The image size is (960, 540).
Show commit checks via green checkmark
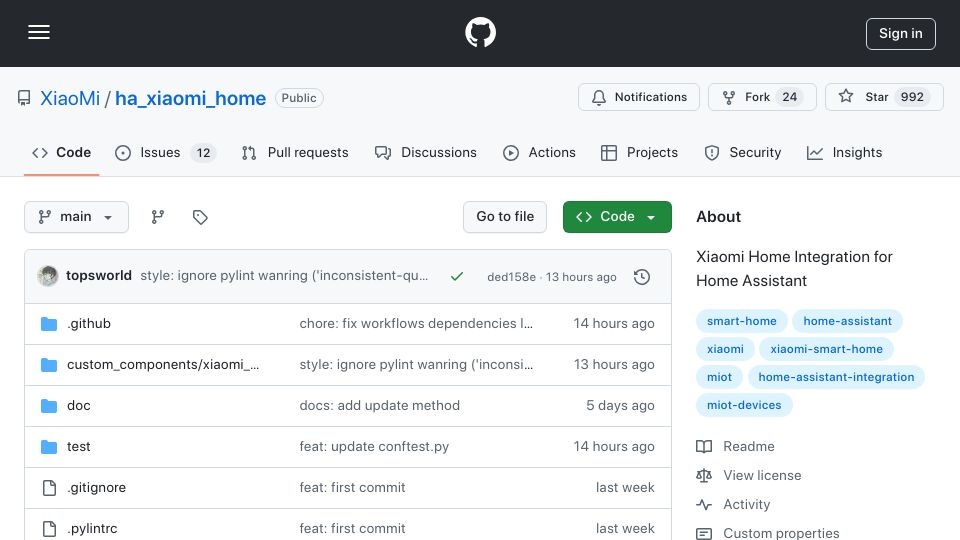(457, 277)
